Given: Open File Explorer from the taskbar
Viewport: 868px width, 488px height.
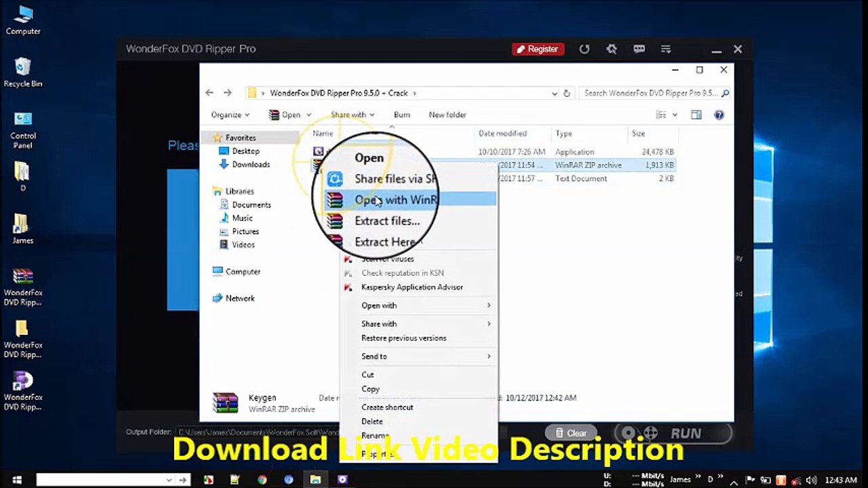Looking at the screenshot, I should coord(315,480).
